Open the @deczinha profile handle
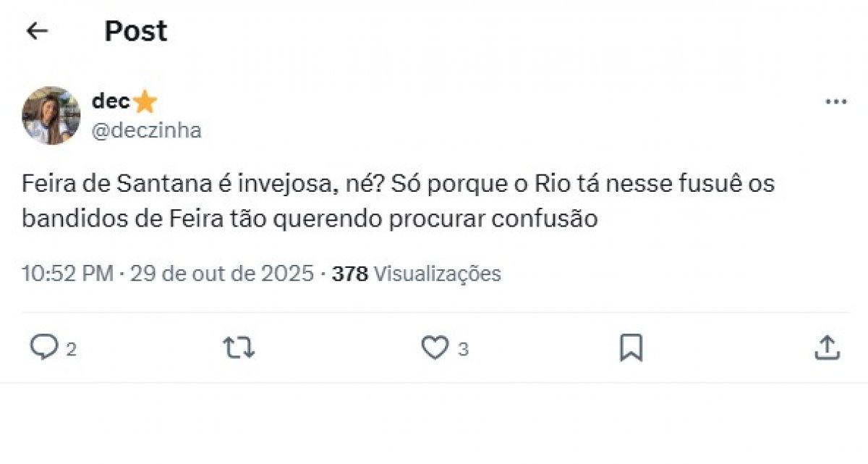868x464 pixels. pos(146,131)
